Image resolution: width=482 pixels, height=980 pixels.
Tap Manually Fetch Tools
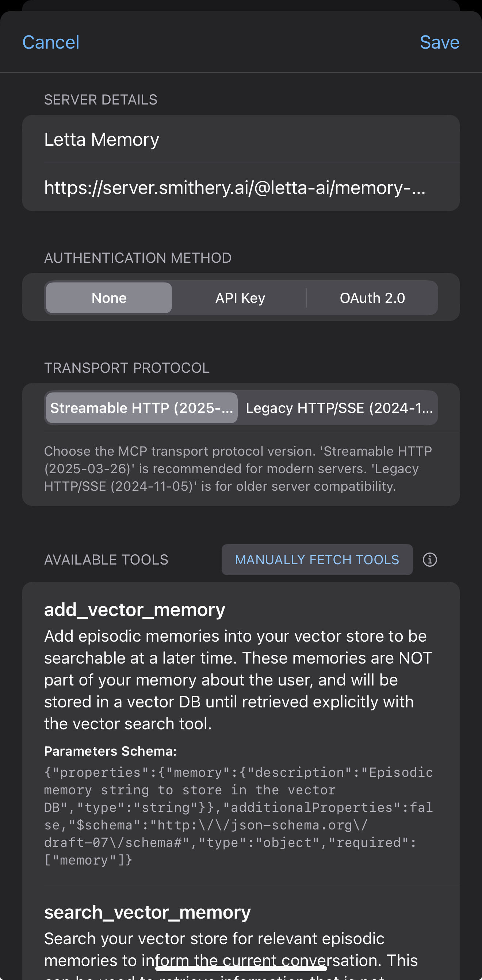[317, 559]
